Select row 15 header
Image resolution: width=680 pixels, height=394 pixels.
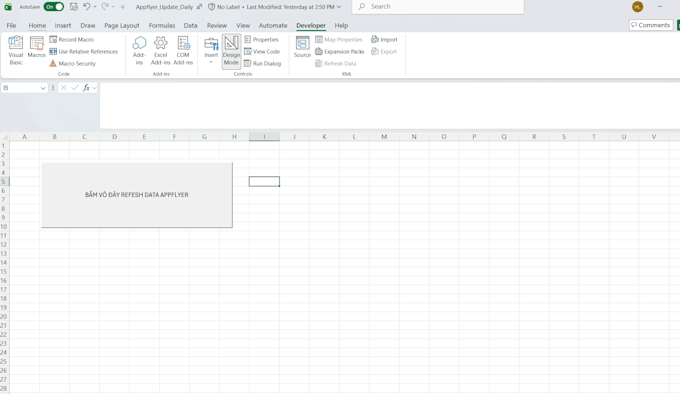[4, 271]
